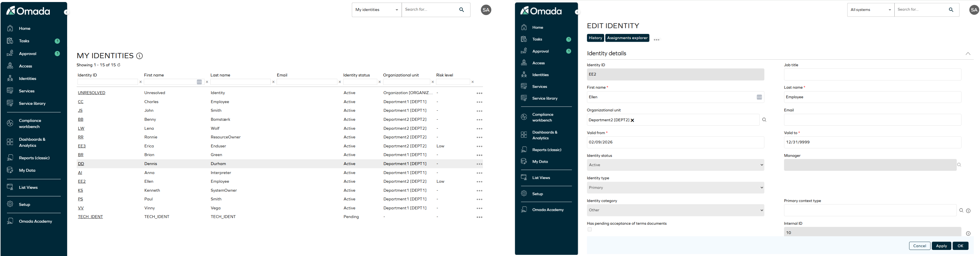This screenshot has height=256, width=980.
Task: Open the EE2 identity link
Action: 82,182
